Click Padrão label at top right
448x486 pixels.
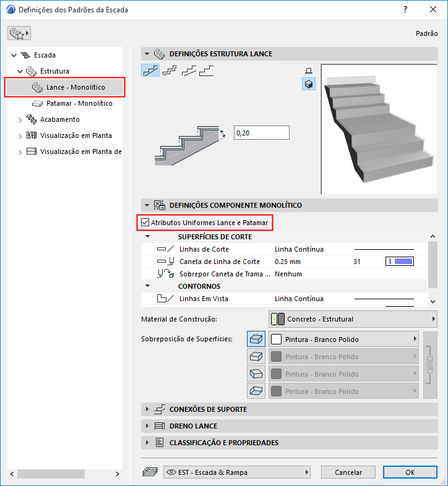426,33
